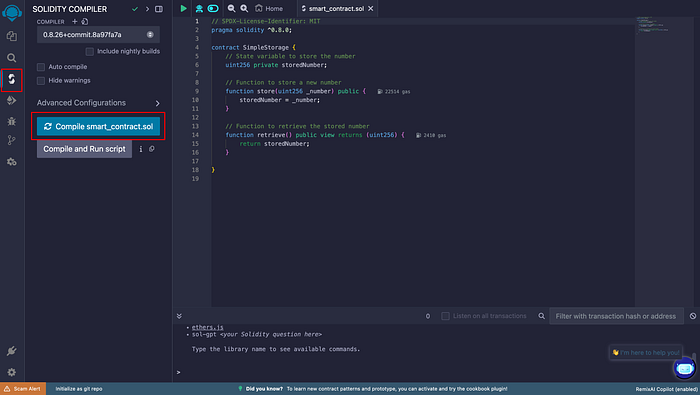This screenshot has height=395, width=700.
Task: Open the Settings gear icon
Action: (x=12, y=371)
